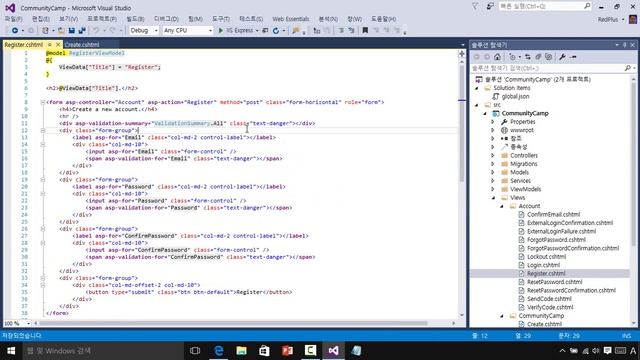This screenshot has height=360, width=640.
Task: Open the Any CPU platform dropdown
Action: click(188, 31)
